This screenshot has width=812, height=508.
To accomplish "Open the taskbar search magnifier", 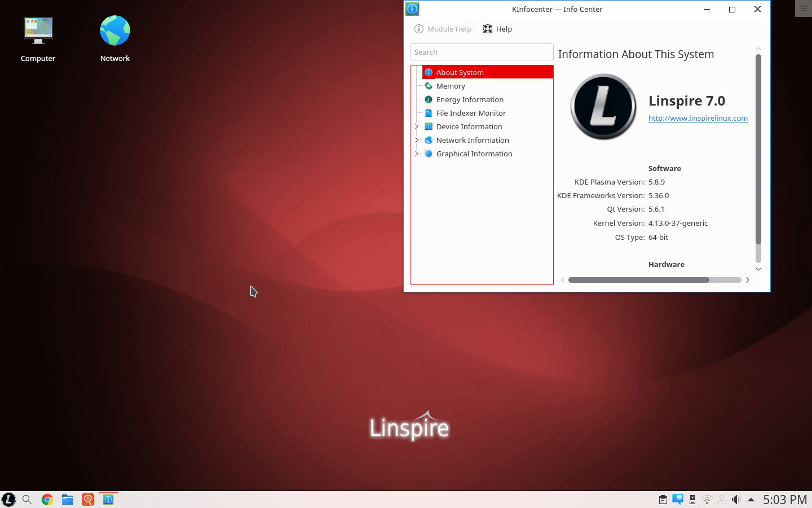I will (27, 500).
